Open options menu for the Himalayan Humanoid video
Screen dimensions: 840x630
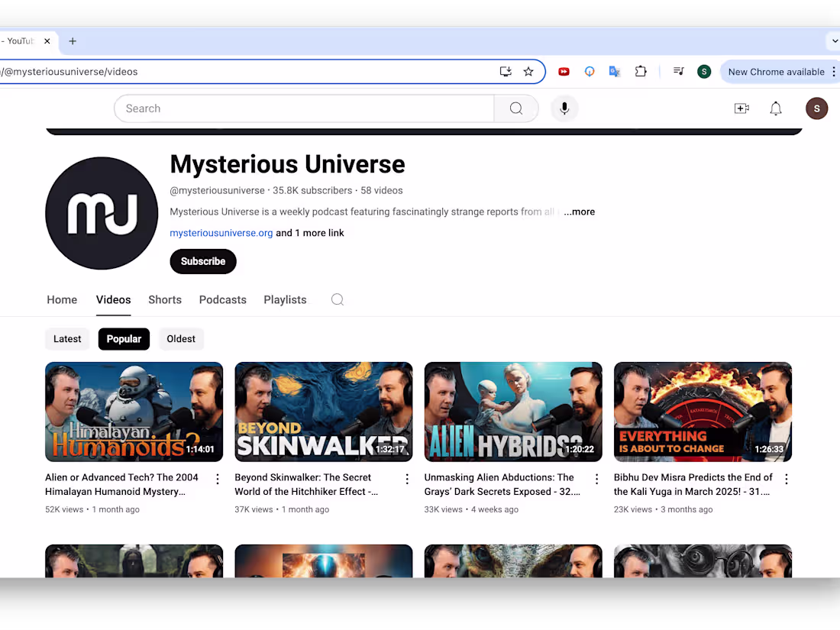tap(218, 479)
